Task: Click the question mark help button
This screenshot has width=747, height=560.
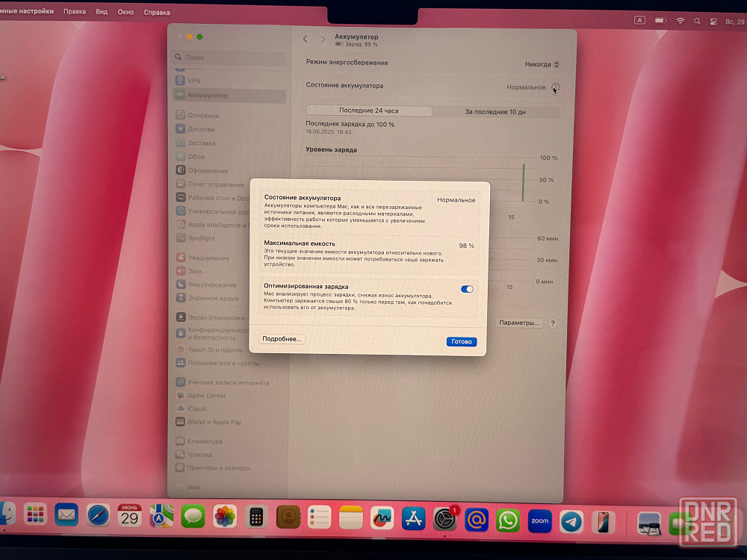Action: [553, 323]
